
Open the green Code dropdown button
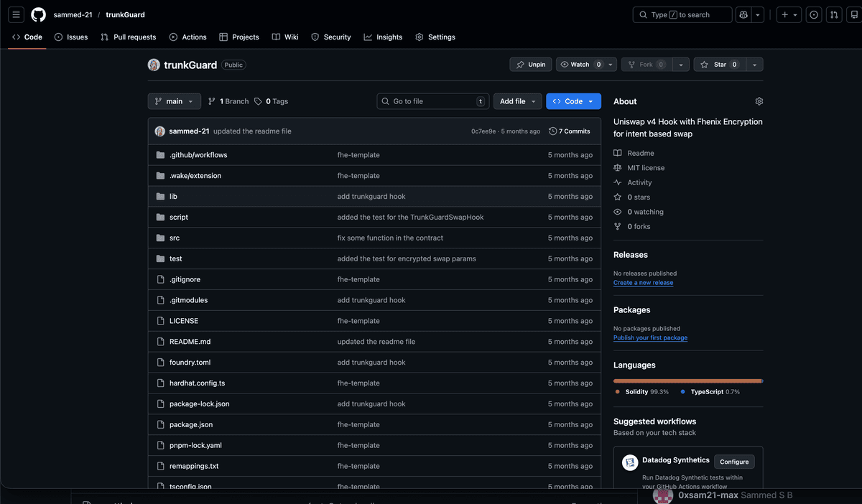pos(573,102)
